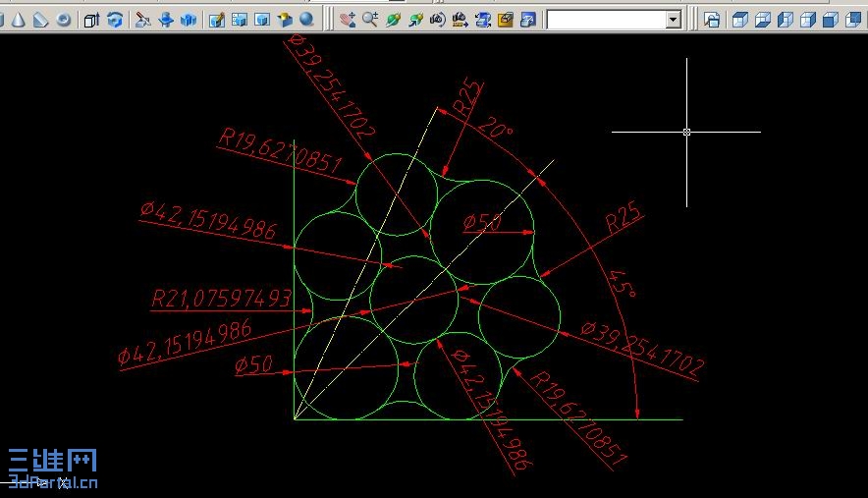868x498 pixels.
Task: Run the Interfere solids tool
Action: 189,20
